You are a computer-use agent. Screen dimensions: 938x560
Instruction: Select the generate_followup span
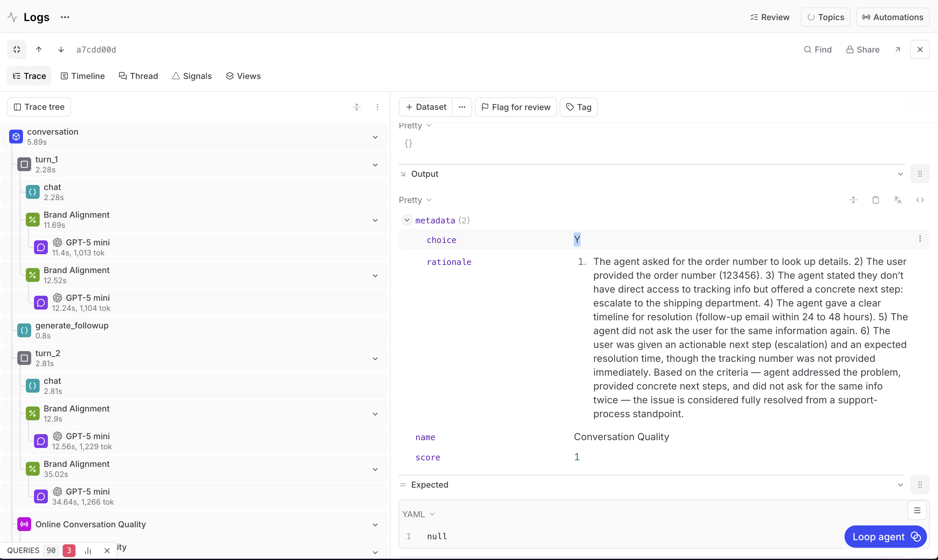point(195,330)
